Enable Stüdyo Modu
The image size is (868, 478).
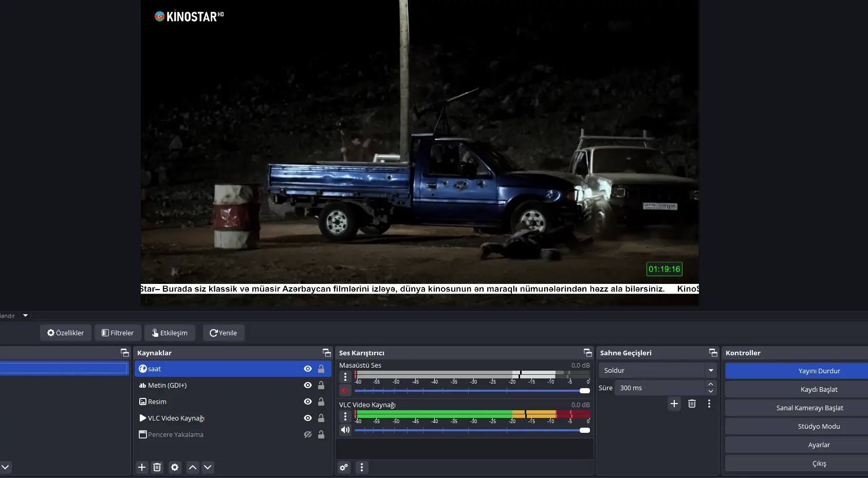click(x=797, y=426)
